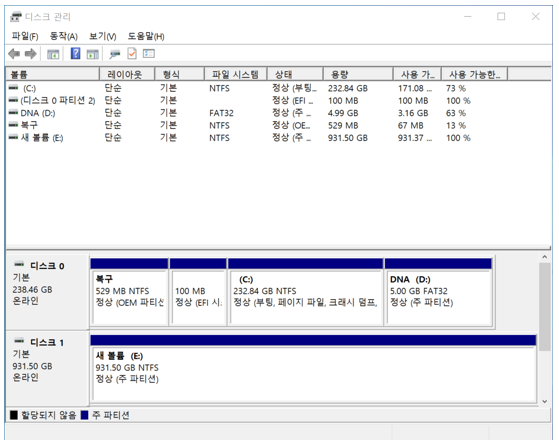Click the 67 MB free space cell
This screenshot has height=445, width=559.
click(411, 126)
